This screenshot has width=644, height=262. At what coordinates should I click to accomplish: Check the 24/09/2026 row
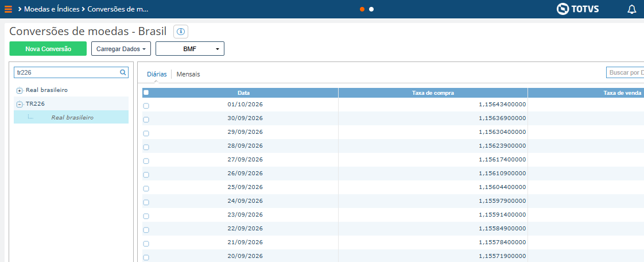tap(146, 202)
